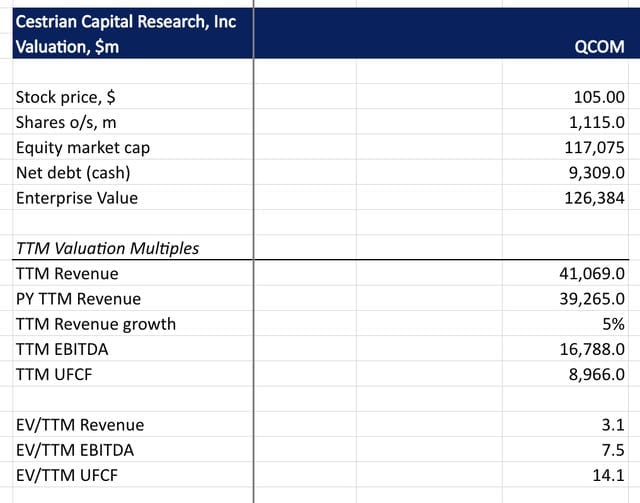
Task: Select the 'Cestrian Capital Research, Inc' header cell
Action: click(126, 22)
